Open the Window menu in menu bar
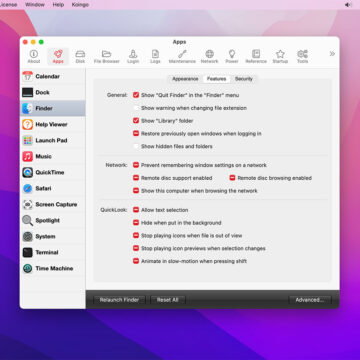 [34, 5]
